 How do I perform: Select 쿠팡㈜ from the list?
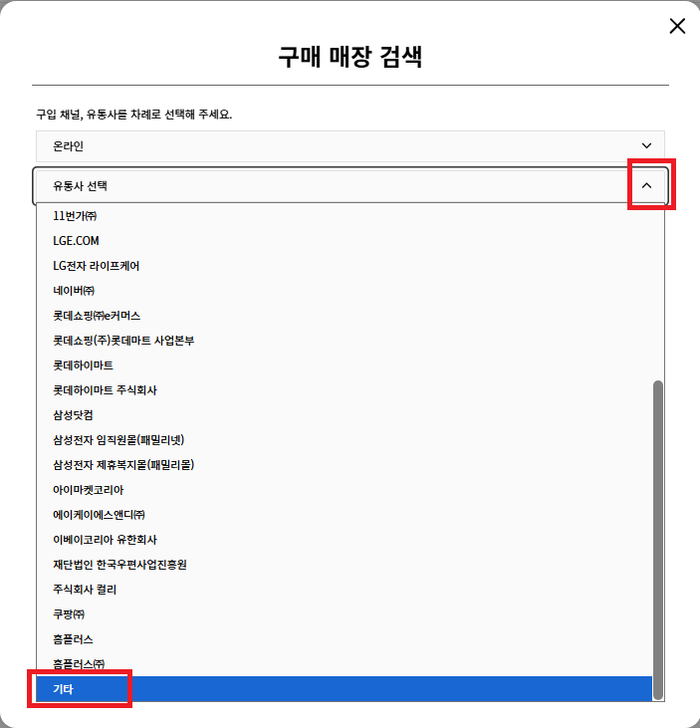tap(345, 614)
